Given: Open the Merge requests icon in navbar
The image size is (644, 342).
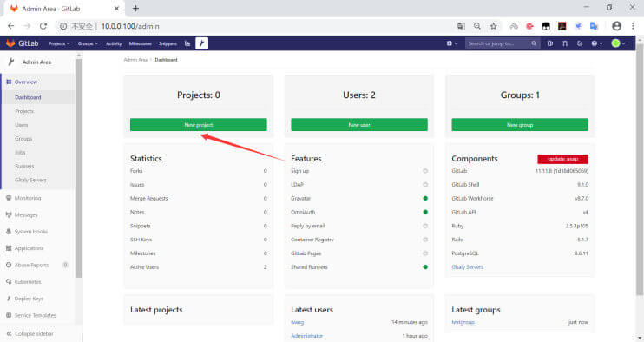Looking at the screenshot, I should 565,43.
